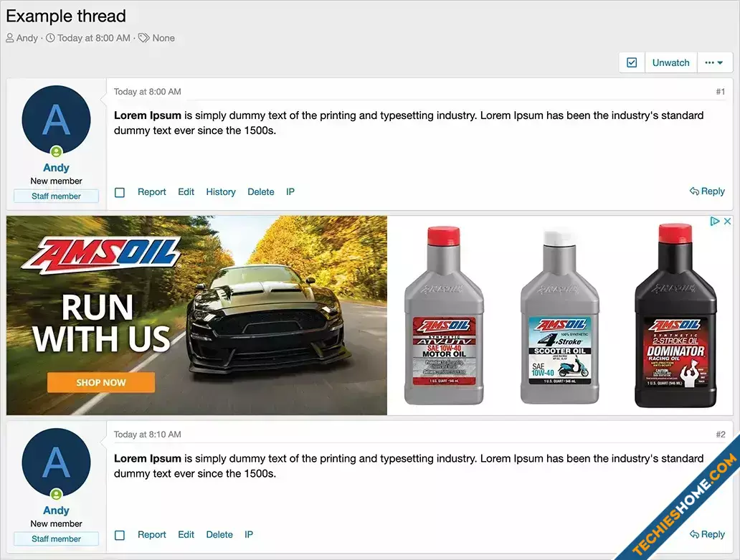Click the thread start time 'Today at 8:00 AM' in header

click(x=93, y=38)
